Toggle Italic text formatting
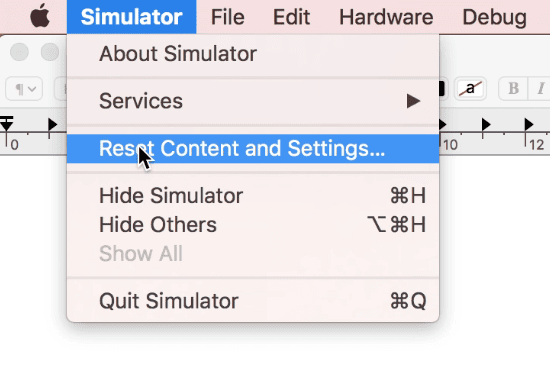 540,88
